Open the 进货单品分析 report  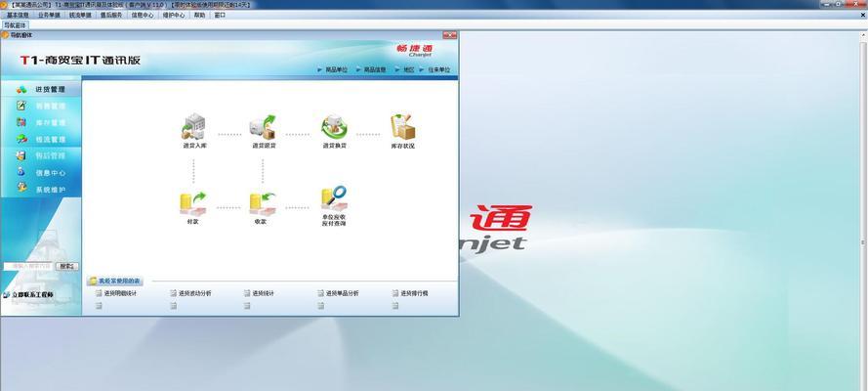pos(342,293)
